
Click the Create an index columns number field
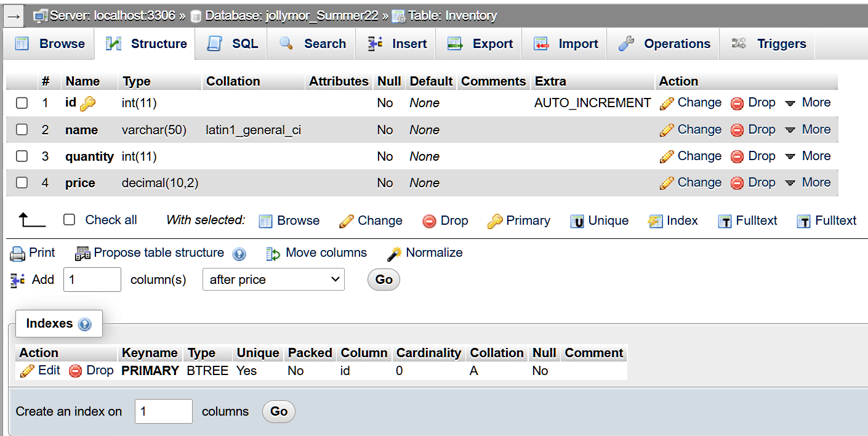(163, 411)
